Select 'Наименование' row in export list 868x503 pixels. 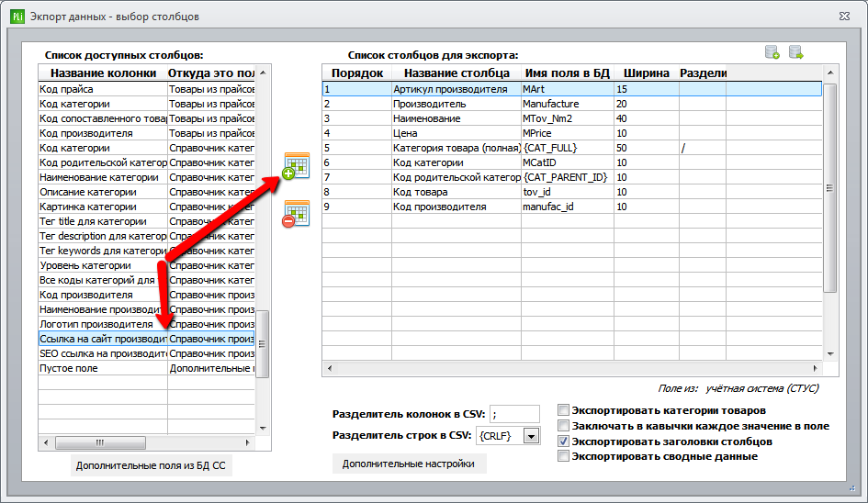572,118
